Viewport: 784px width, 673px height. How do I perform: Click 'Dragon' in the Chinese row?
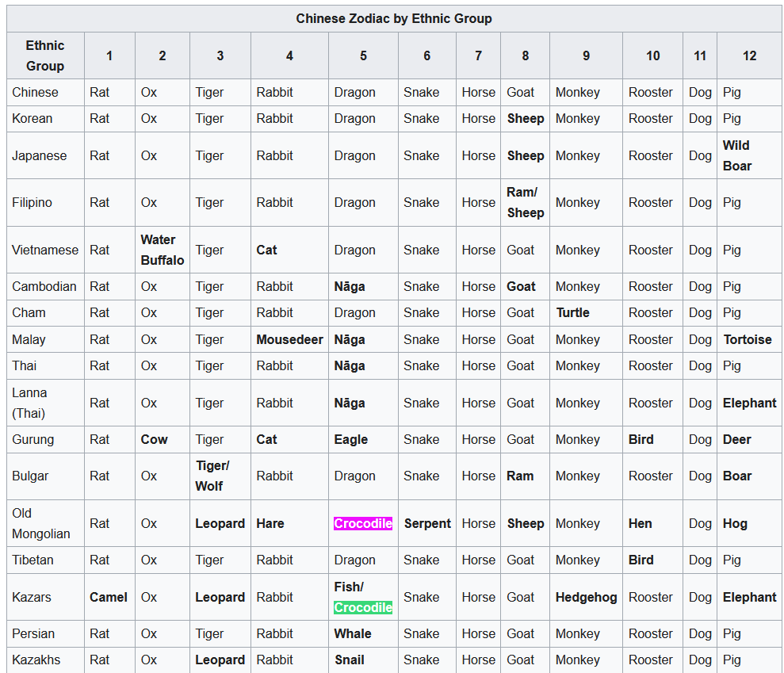[354, 93]
